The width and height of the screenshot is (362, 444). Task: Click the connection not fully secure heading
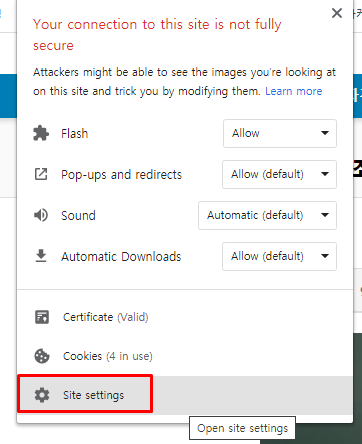(157, 35)
